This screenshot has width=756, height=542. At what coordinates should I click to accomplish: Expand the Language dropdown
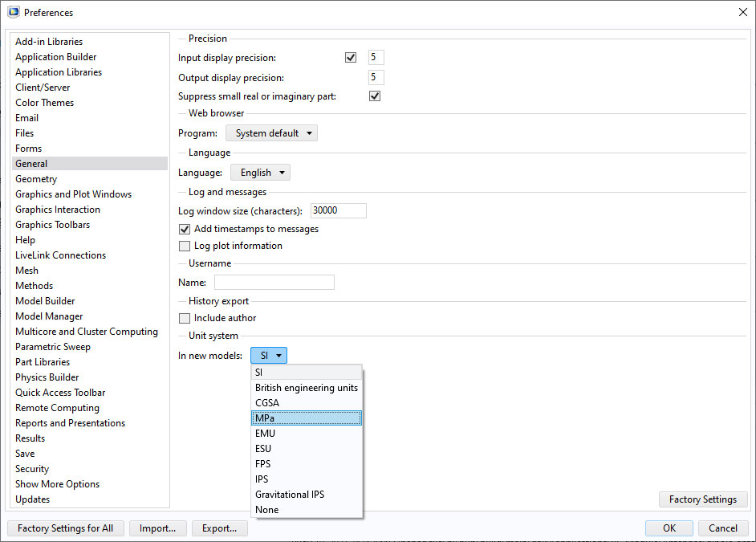(260, 173)
